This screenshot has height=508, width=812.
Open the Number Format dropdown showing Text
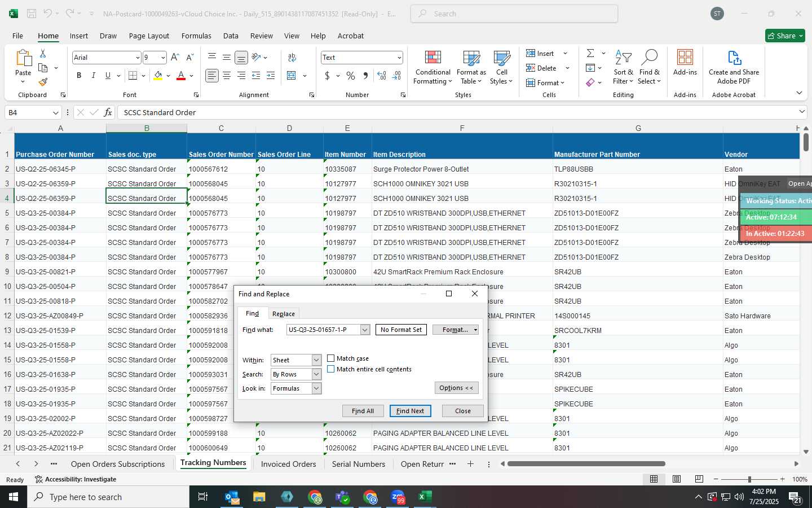pos(399,58)
